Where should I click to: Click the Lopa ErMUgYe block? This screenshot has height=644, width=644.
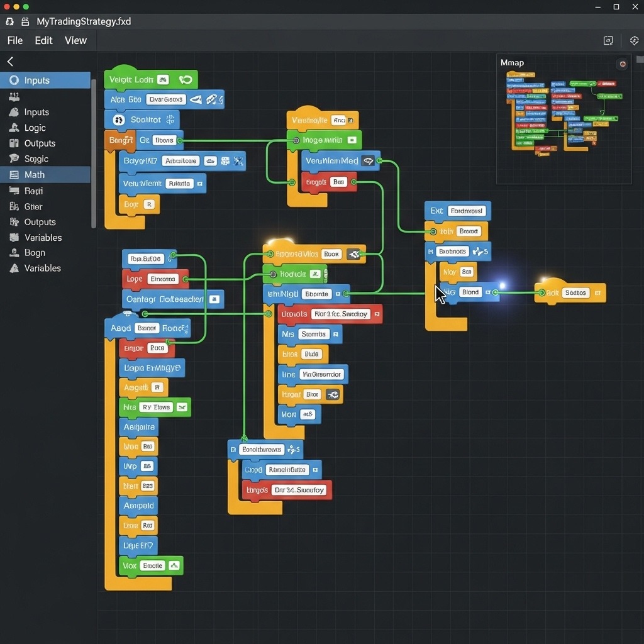pyautogui.click(x=152, y=367)
